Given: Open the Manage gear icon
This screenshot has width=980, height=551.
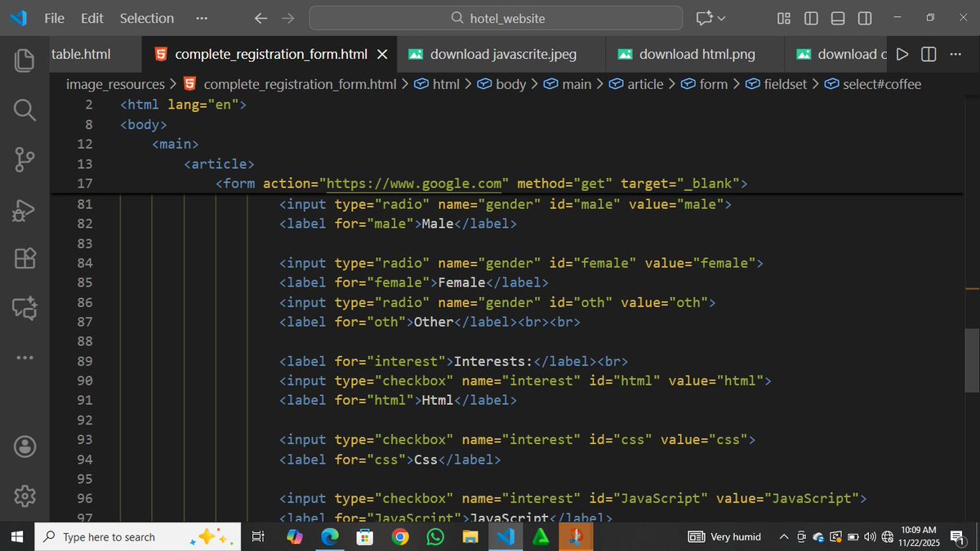Looking at the screenshot, I should pos(24,495).
